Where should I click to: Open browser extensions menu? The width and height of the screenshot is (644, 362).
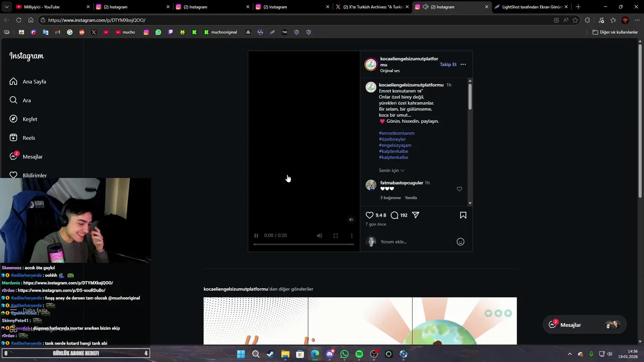click(x=587, y=20)
